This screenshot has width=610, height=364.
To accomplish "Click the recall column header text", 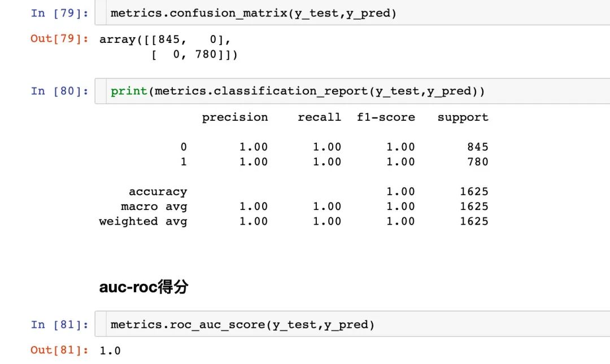I will click(319, 117).
